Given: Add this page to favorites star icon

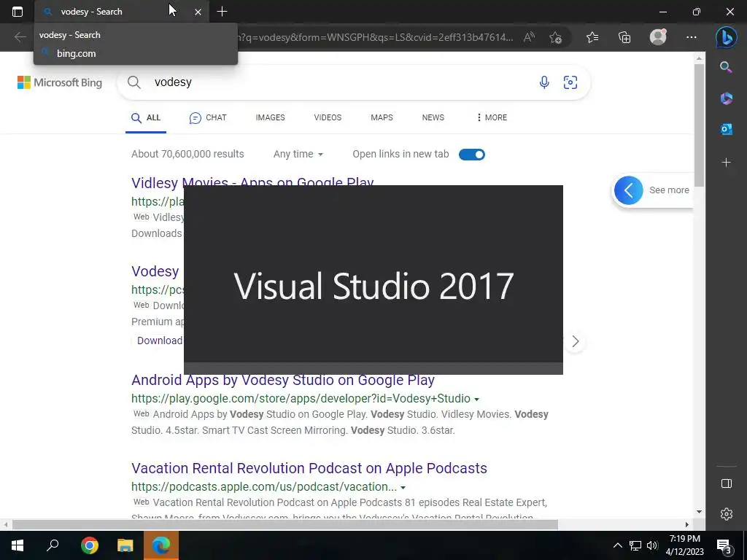Looking at the screenshot, I should (x=555, y=37).
